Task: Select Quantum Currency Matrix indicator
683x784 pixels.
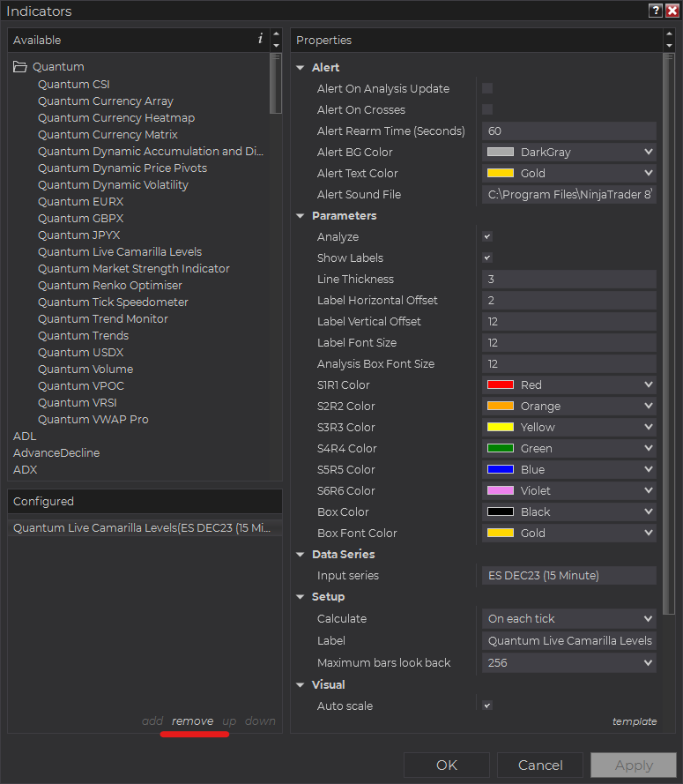Action: (108, 135)
